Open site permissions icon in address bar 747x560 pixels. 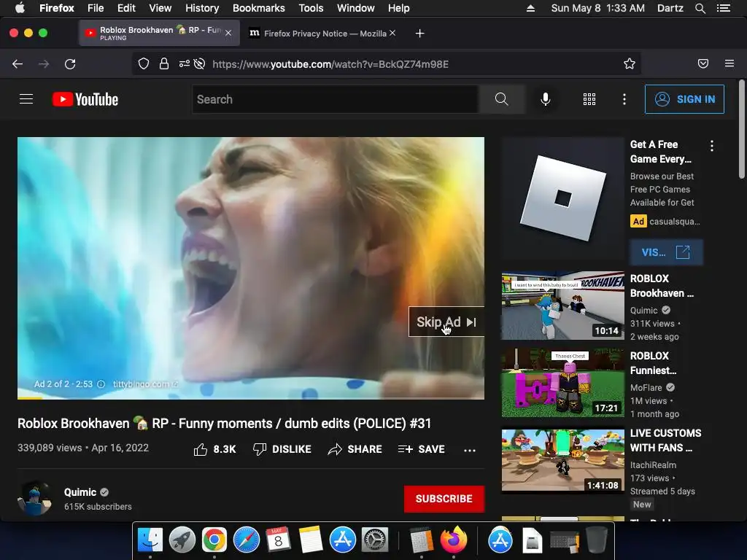pyautogui.click(x=184, y=64)
